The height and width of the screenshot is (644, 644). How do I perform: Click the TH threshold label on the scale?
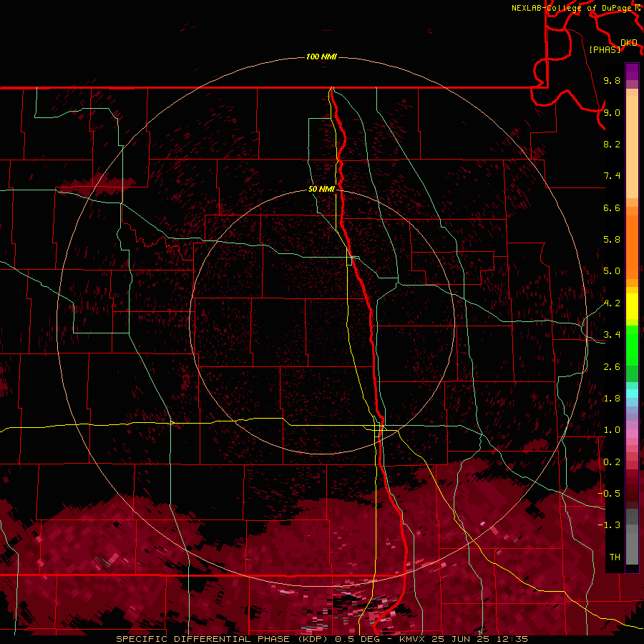[x=615, y=557]
